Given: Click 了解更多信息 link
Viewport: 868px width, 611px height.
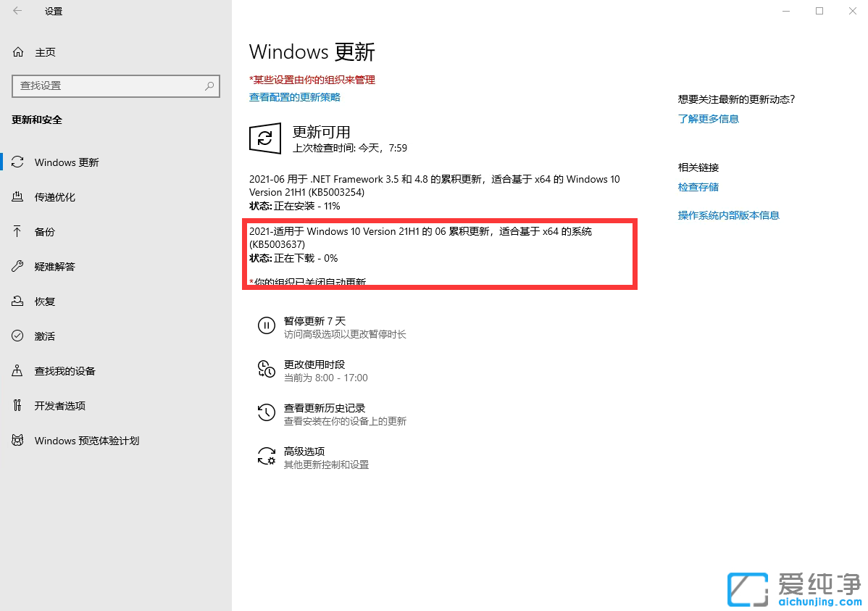Looking at the screenshot, I should 708,119.
